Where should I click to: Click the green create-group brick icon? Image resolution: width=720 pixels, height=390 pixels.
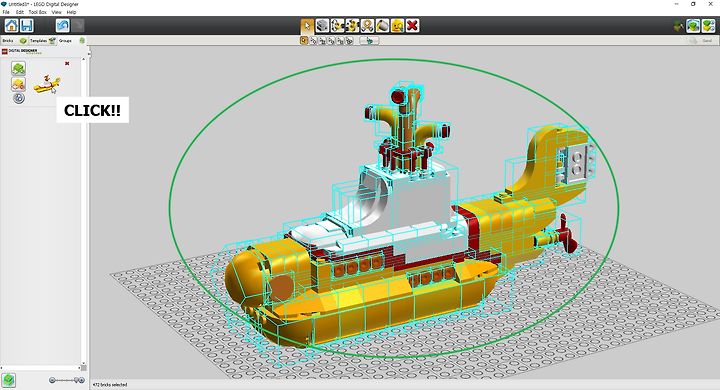(x=18, y=68)
